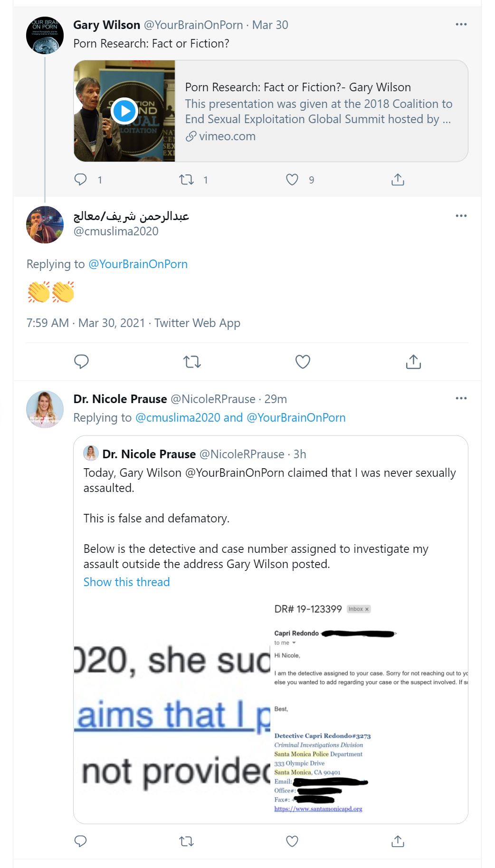Image resolution: width=495 pixels, height=868 pixels.
Task: Reply to the clapping emoji tweet
Action: tap(81, 362)
